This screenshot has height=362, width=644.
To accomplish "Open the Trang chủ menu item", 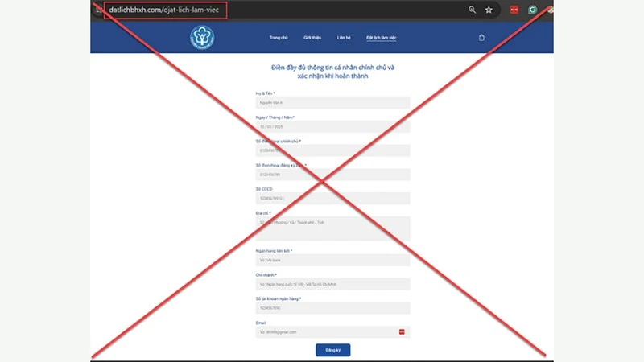I will [x=279, y=38].
